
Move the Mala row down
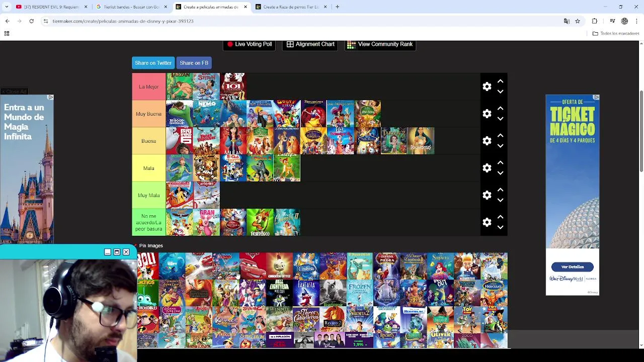click(x=500, y=173)
